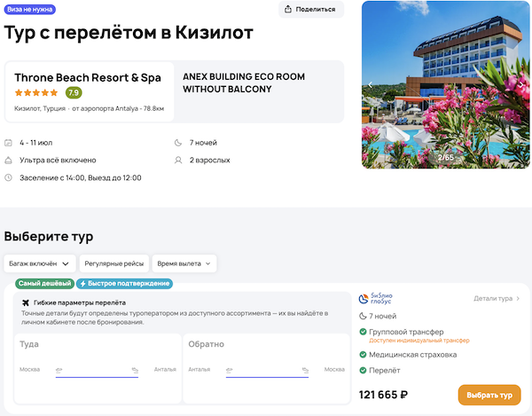This screenshot has height=416, width=532.
Task: Click the Самый дешёвый tag
Action: 44,284
